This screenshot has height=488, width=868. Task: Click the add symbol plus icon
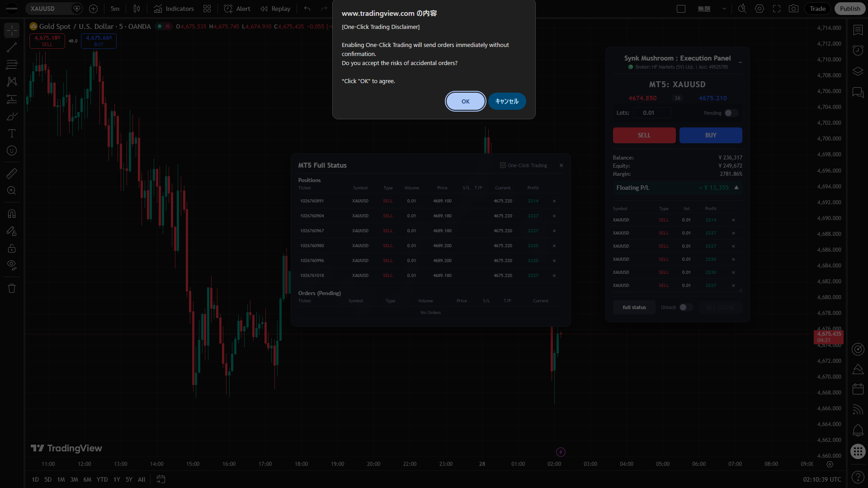(x=93, y=9)
